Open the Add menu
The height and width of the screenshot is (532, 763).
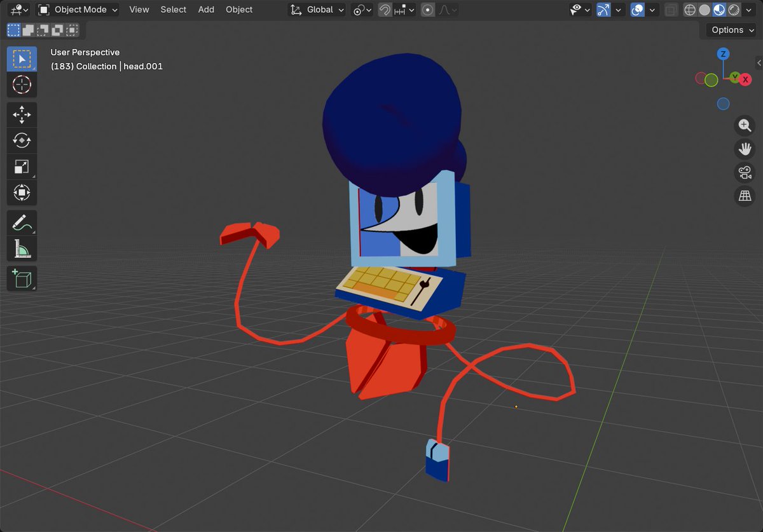click(x=206, y=10)
